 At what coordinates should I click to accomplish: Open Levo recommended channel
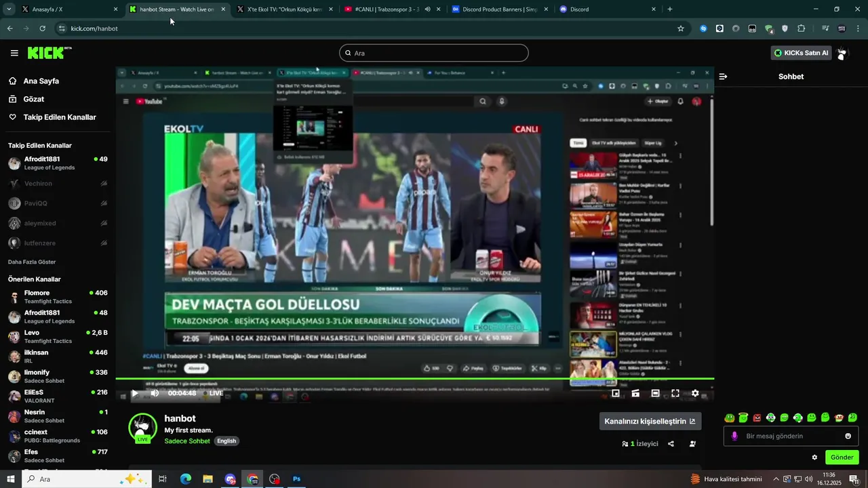pyautogui.click(x=58, y=336)
